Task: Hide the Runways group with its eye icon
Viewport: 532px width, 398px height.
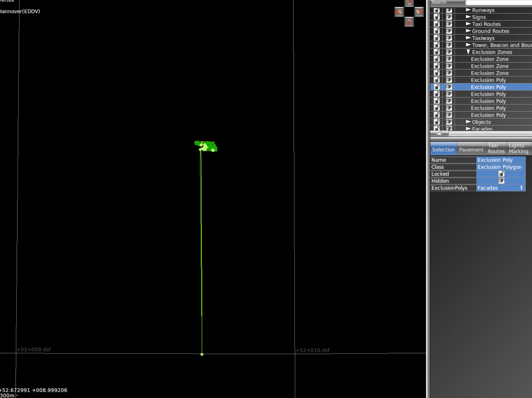Action: click(449, 10)
